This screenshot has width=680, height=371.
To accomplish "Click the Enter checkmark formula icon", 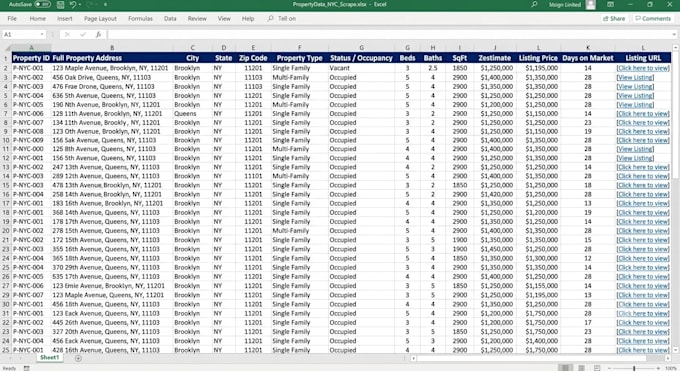I will pyautogui.click(x=83, y=34).
